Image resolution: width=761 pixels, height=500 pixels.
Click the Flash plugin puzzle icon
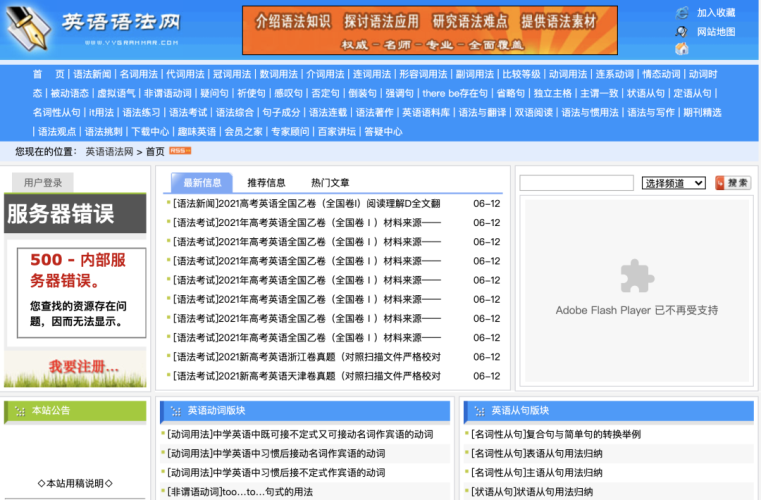[x=636, y=276]
